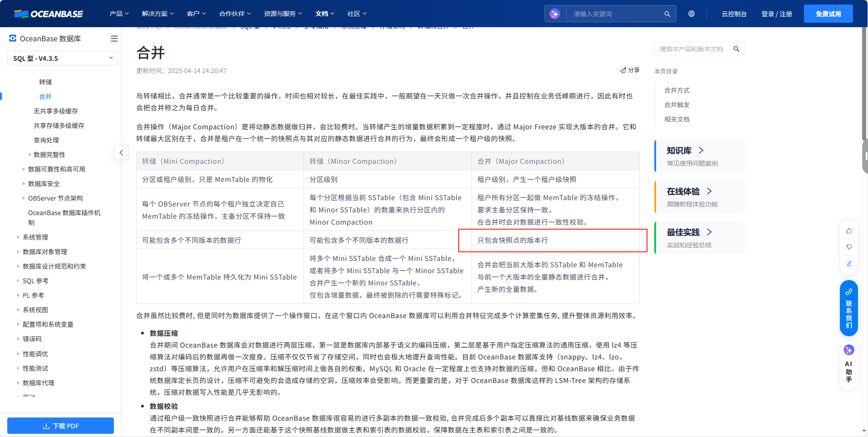Screen dimensions: 868x437
Task: Expand the 产品 menu
Action: [119, 14]
